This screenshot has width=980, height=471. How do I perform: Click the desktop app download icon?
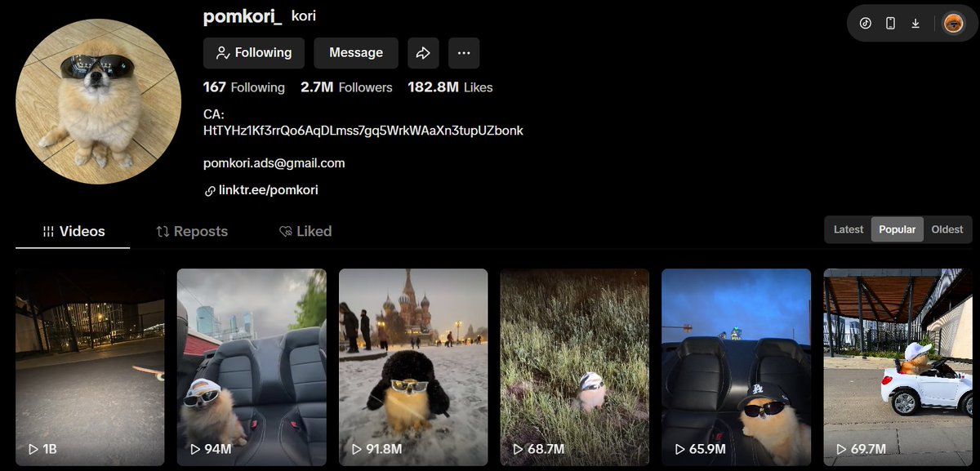[x=915, y=23]
